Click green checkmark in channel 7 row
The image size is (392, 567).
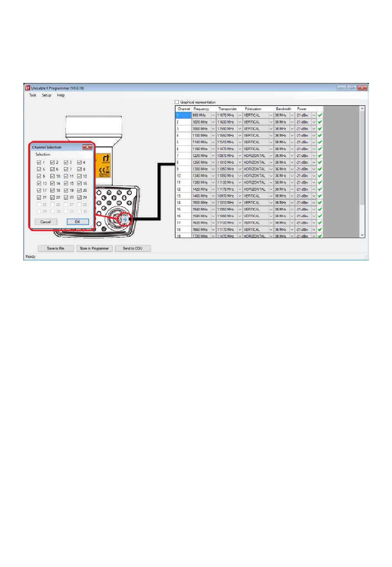coord(320,156)
